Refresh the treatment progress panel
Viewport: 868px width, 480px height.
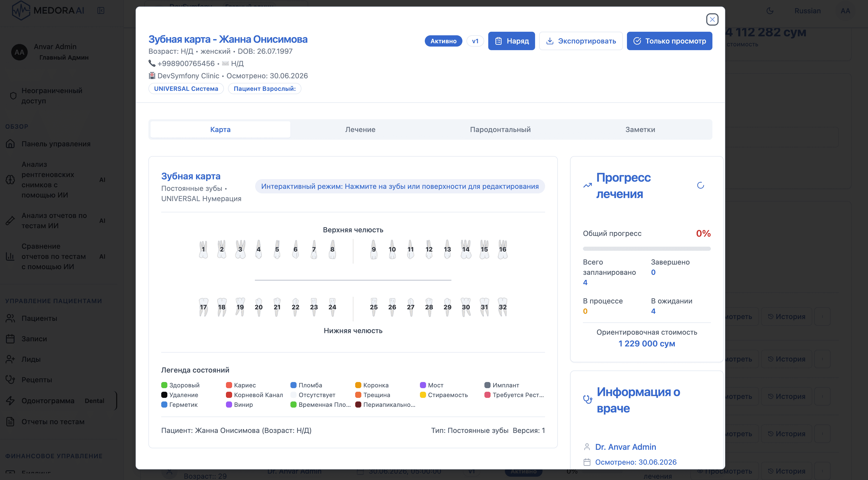(700, 185)
